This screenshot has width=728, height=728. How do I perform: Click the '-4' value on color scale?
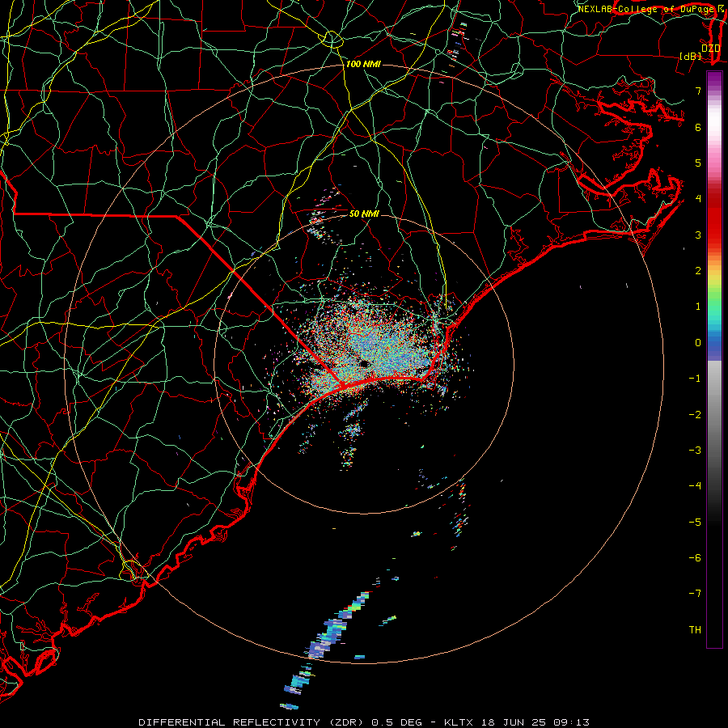point(695,486)
